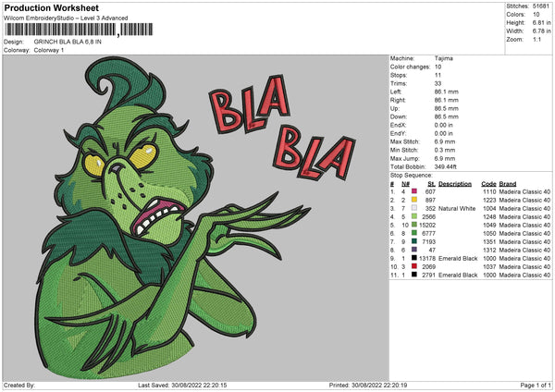The image size is (555, 392).
Task: Select "Emerald Black" description in row 9
Action: [x=458, y=258]
